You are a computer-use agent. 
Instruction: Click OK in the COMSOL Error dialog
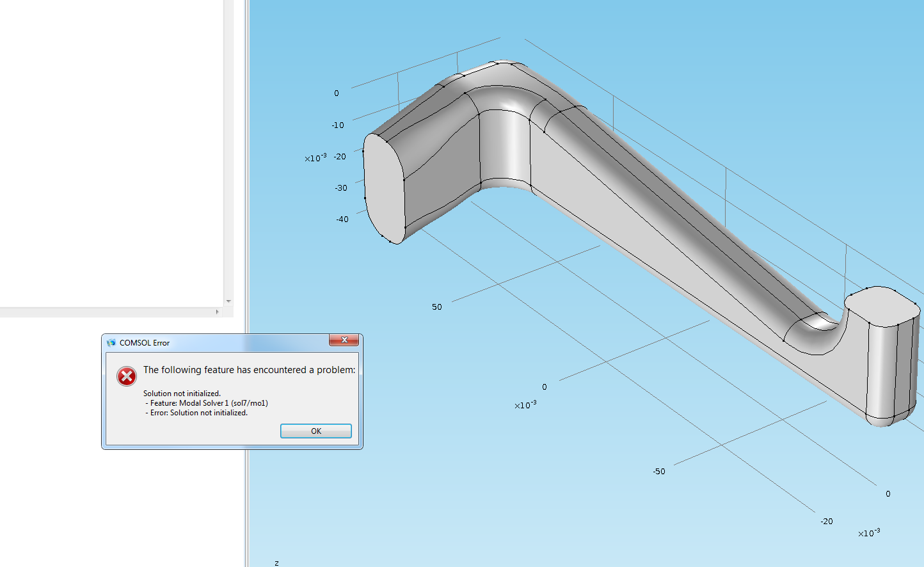[x=315, y=431]
